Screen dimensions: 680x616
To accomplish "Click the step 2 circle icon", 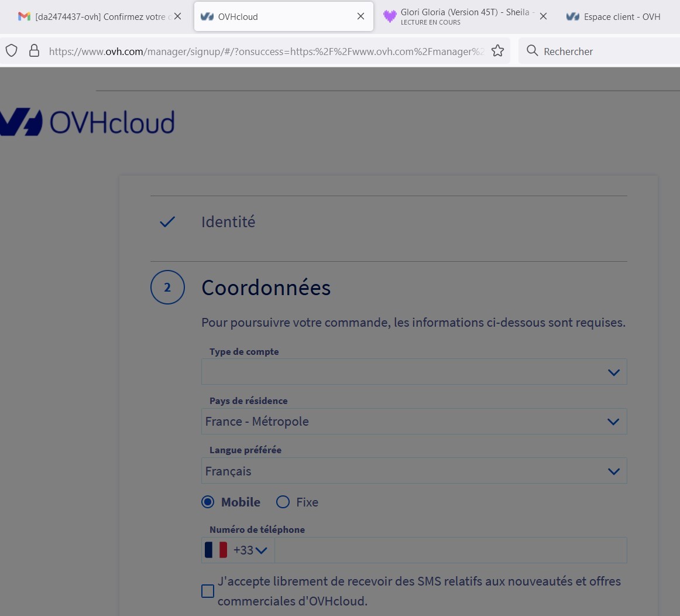I will click(x=167, y=288).
